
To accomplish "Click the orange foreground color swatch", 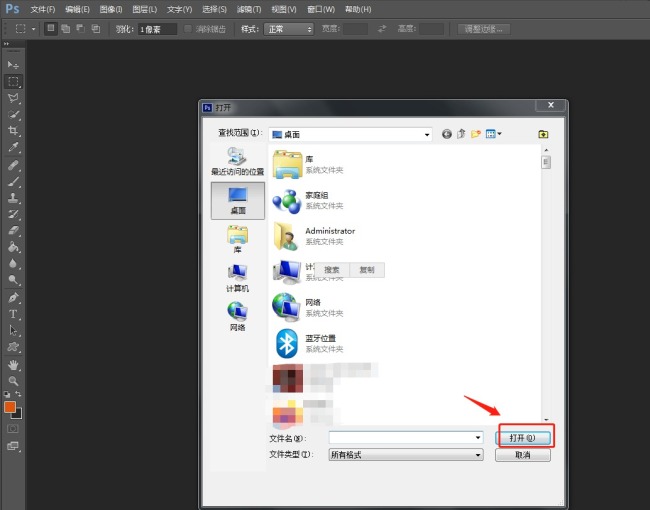I will tap(10, 407).
